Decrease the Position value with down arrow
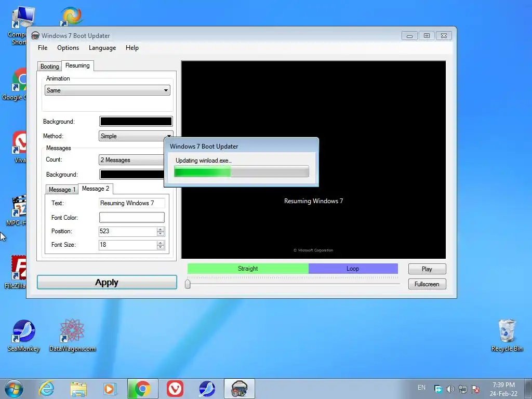This screenshot has width=532, height=399. pyautogui.click(x=161, y=234)
